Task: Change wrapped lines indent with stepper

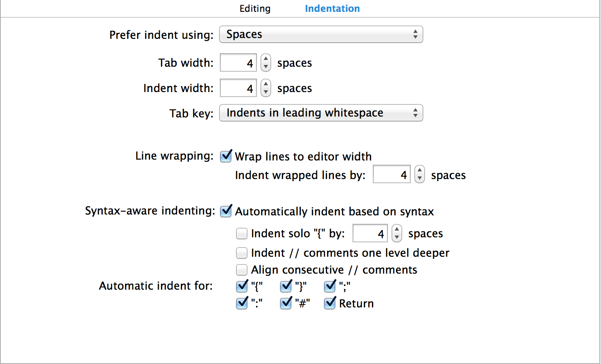Action: (x=419, y=174)
